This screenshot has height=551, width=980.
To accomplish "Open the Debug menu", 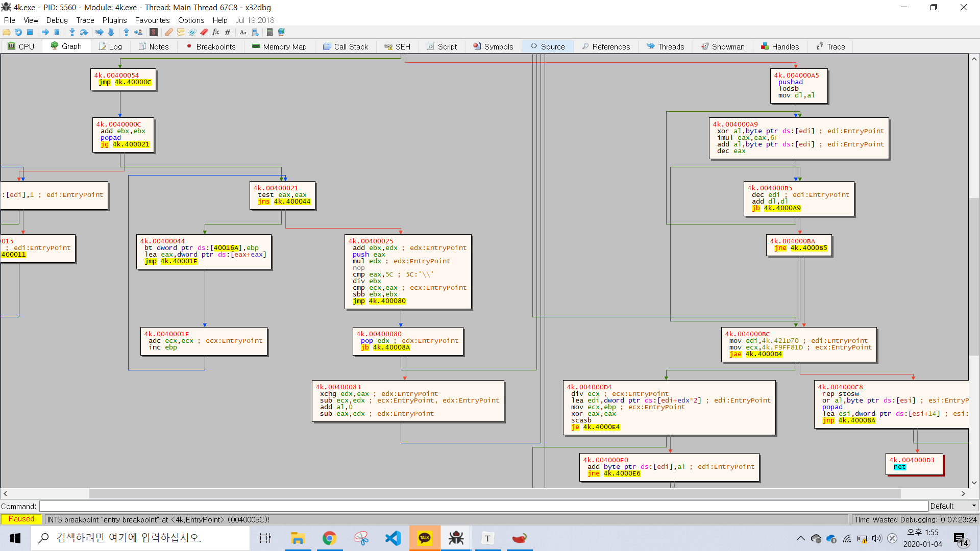I will click(x=57, y=20).
